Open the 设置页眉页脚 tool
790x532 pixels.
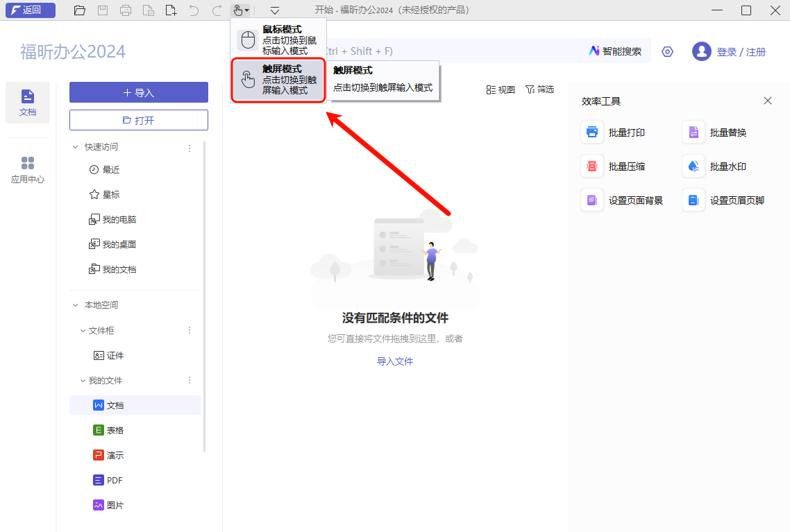[x=724, y=200]
